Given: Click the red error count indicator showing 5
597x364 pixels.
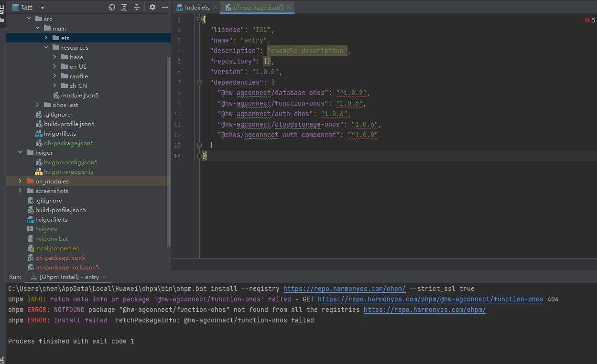Looking at the screenshot, I should point(590,20).
